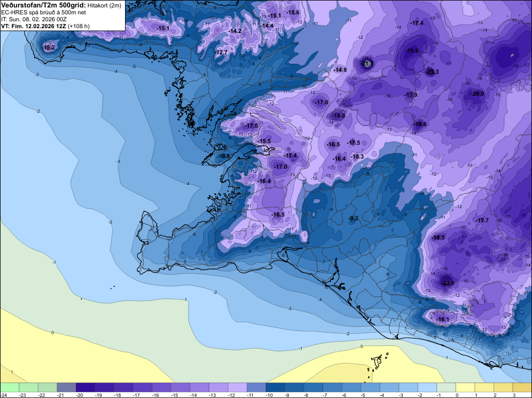Pick the legend swatch labeled -10

click(276, 387)
